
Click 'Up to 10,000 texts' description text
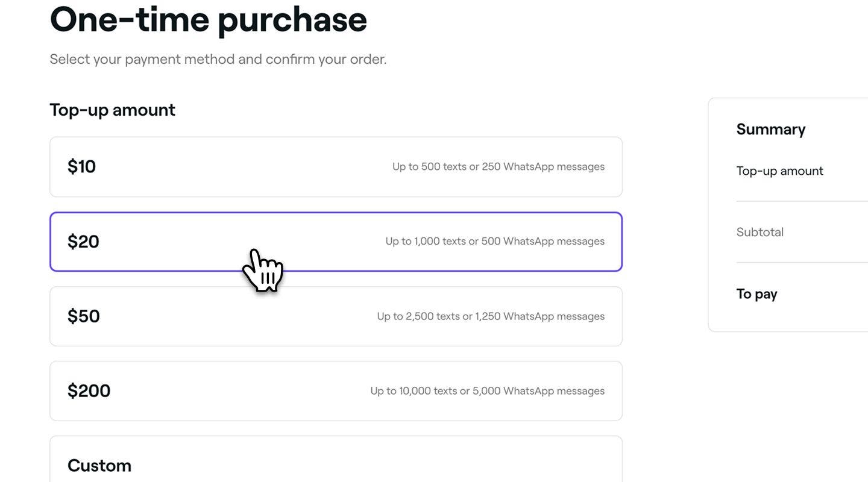tap(488, 391)
